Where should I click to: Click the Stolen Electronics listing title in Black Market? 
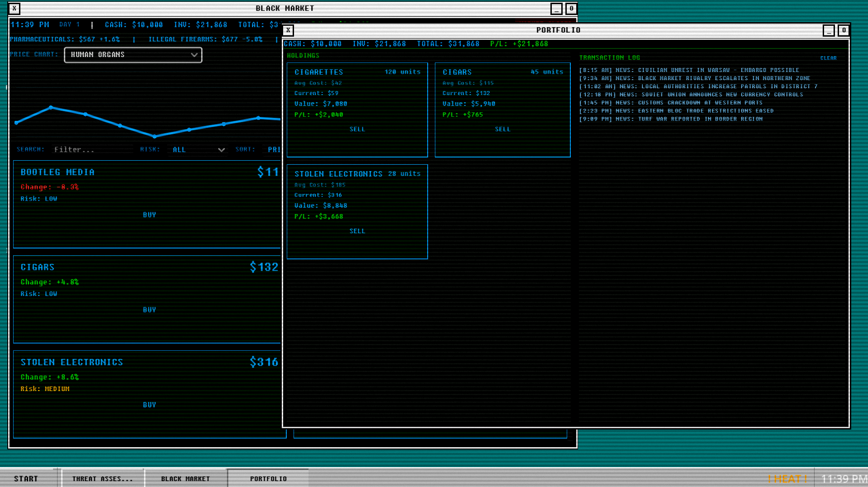pyautogui.click(x=72, y=363)
